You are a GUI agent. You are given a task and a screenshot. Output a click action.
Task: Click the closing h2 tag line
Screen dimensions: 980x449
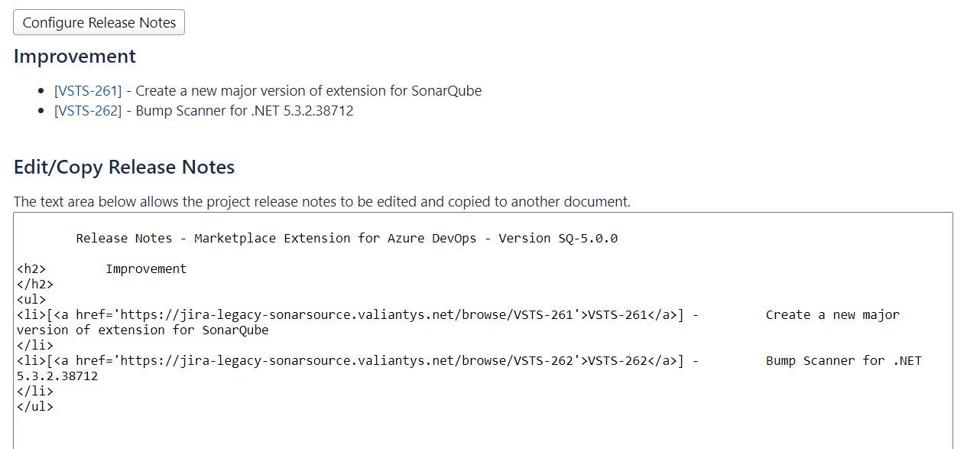click(34, 284)
